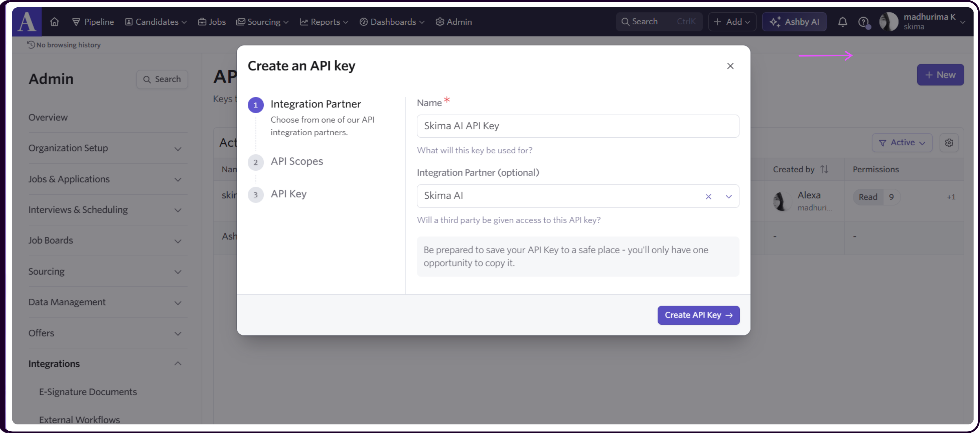Image resolution: width=980 pixels, height=433 pixels.
Task: Click the Create API Key button
Action: (698, 315)
